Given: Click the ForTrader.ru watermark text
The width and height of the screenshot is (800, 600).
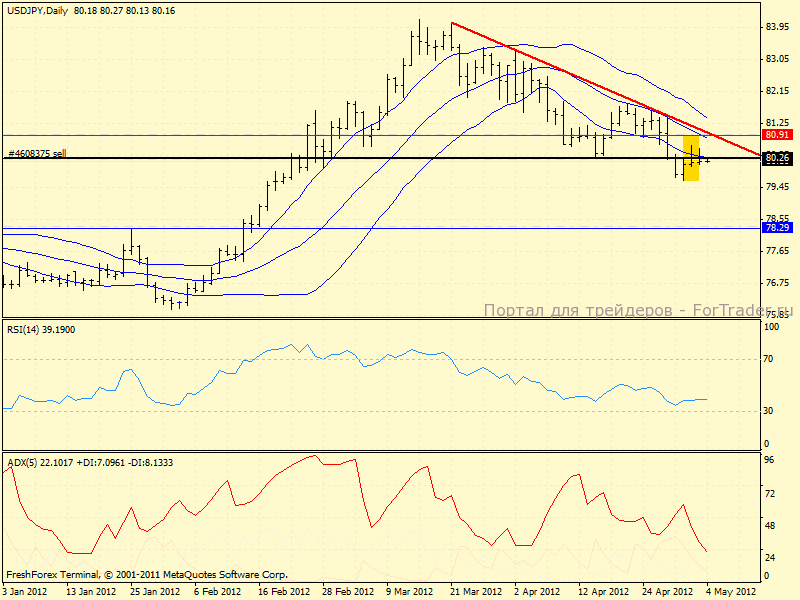Looking at the screenshot, I should coord(640,311).
